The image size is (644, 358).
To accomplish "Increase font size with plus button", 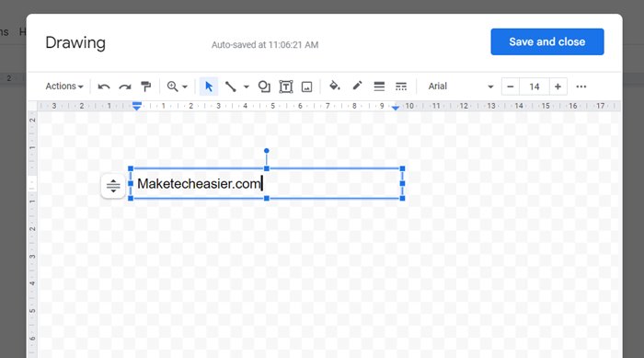I will coord(558,87).
